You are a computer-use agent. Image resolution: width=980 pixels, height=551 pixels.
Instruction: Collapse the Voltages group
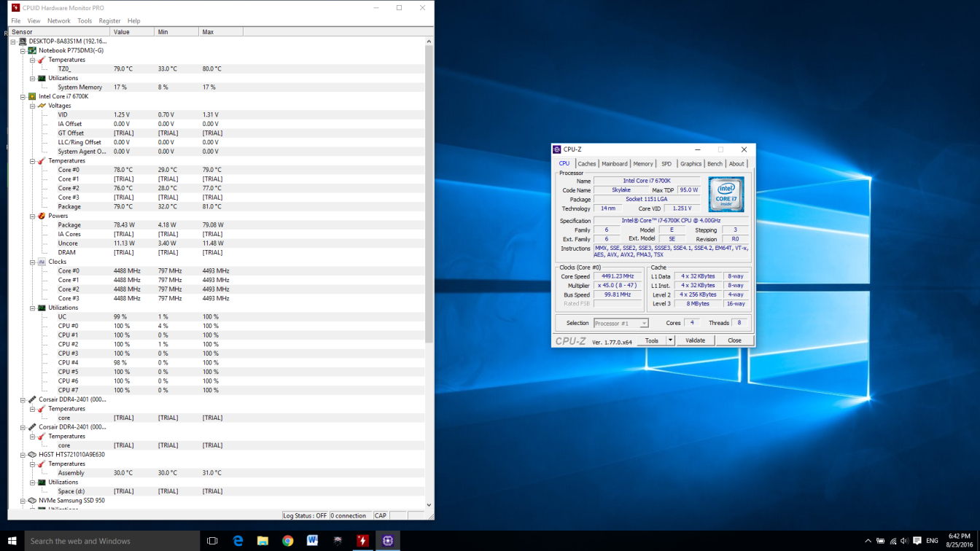[32, 106]
